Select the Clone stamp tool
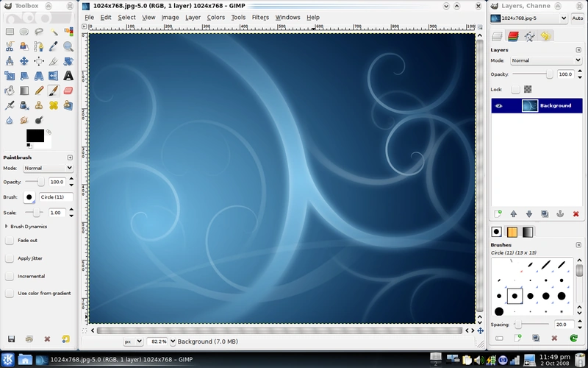Screen dimensions: 588x368 pos(39,105)
